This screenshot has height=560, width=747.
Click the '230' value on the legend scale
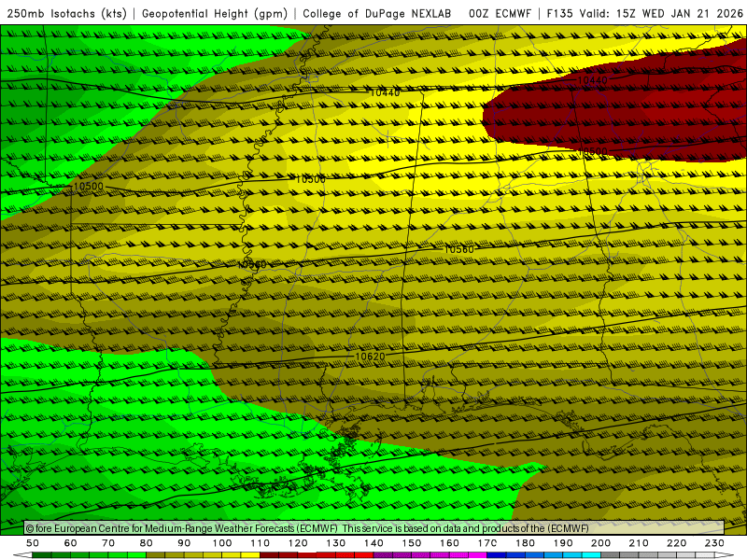[x=714, y=543]
